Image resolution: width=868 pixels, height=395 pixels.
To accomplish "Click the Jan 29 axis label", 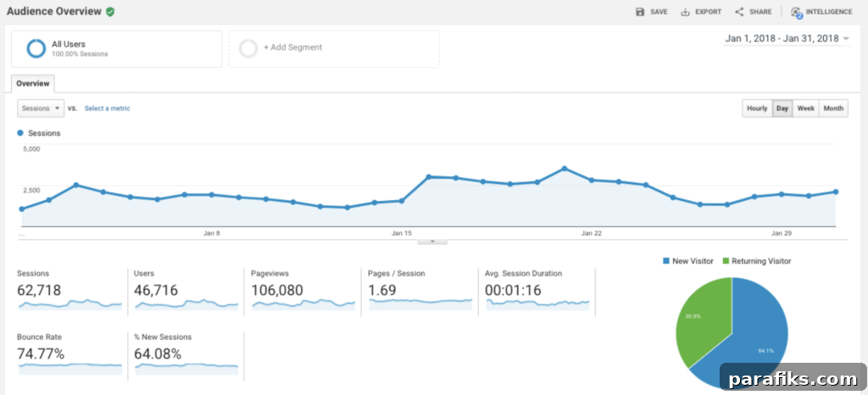I will pyautogui.click(x=781, y=233).
